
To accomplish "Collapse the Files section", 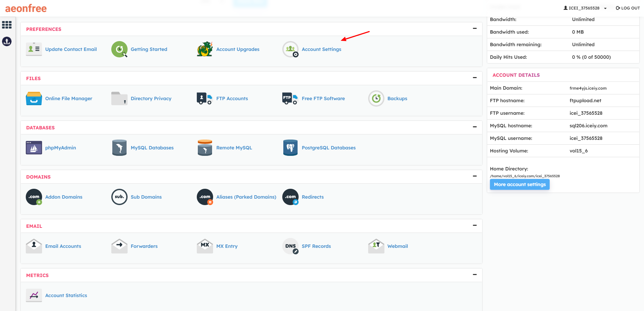I will tap(475, 78).
